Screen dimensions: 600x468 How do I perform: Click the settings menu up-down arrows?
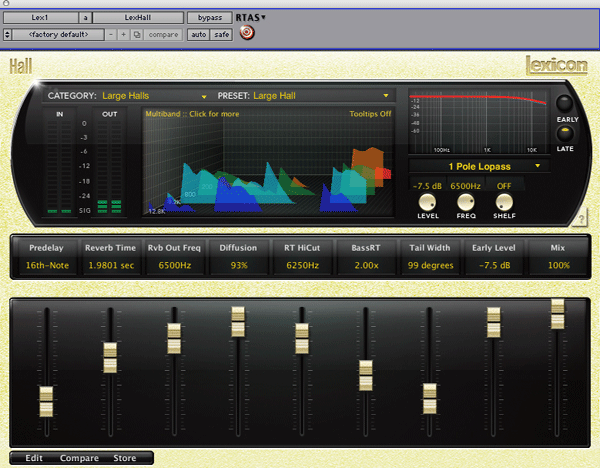(x=7, y=34)
